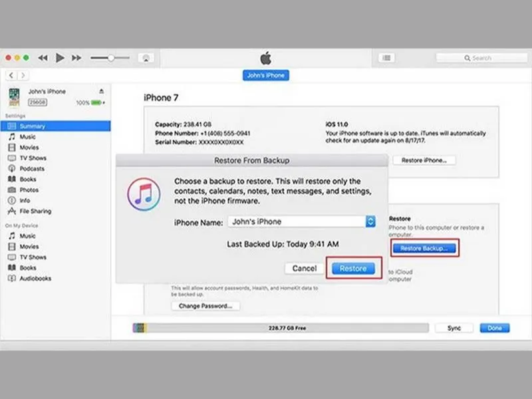Start playback with the play button
Image resolution: width=532 pixels, height=399 pixels.
60,58
